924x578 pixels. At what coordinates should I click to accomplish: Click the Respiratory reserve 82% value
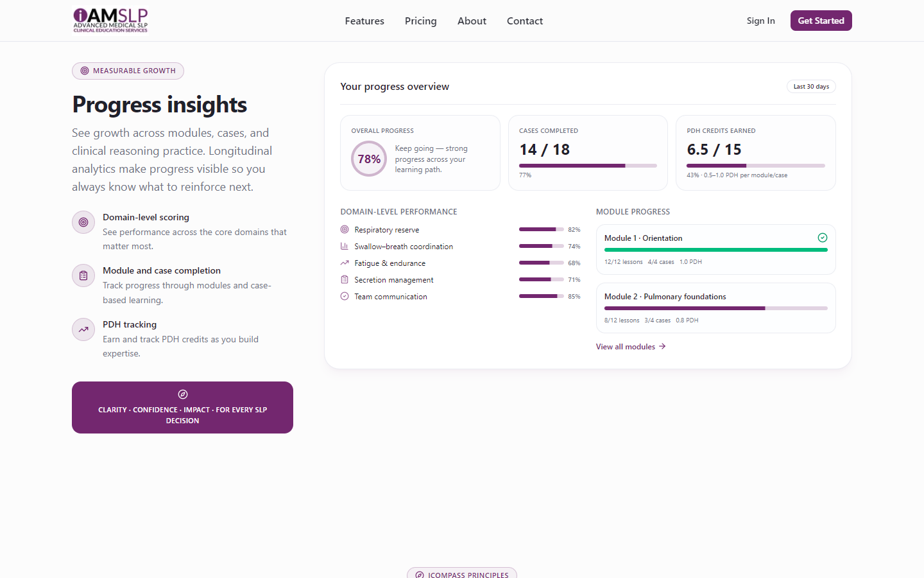coord(574,229)
